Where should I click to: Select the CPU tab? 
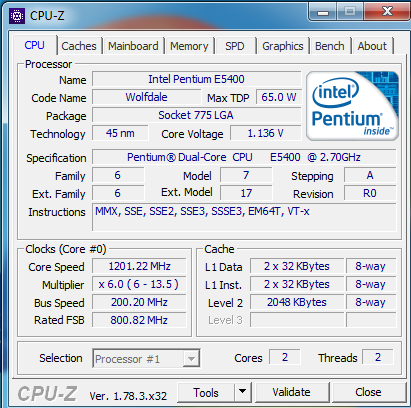(x=35, y=45)
